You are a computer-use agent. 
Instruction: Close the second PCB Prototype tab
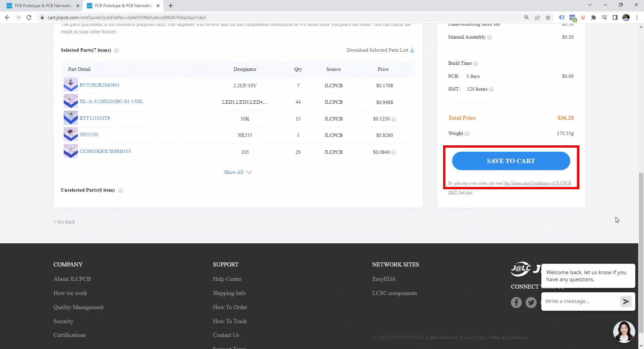coord(158,6)
